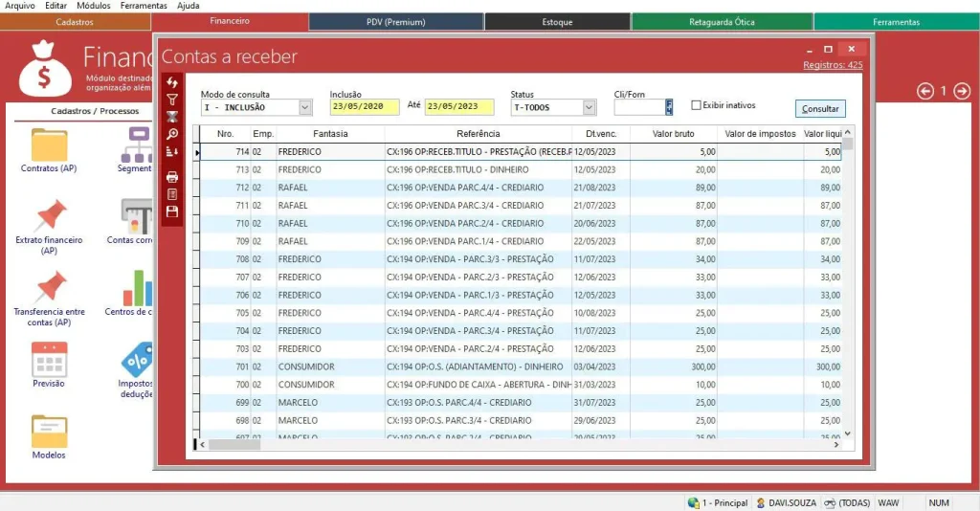This screenshot has height=511, width=980.
Task: Click the Inclusão start date field
Action: tap(364, 107)
